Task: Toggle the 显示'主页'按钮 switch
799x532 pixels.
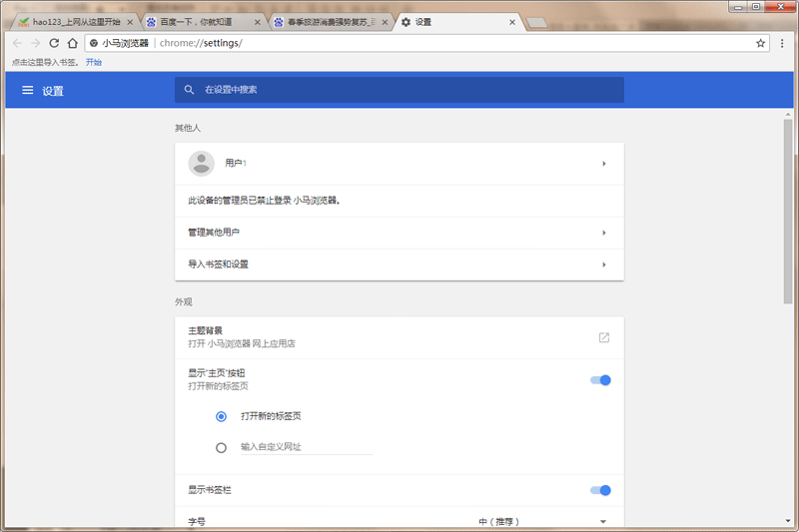Action: (600, 380)
